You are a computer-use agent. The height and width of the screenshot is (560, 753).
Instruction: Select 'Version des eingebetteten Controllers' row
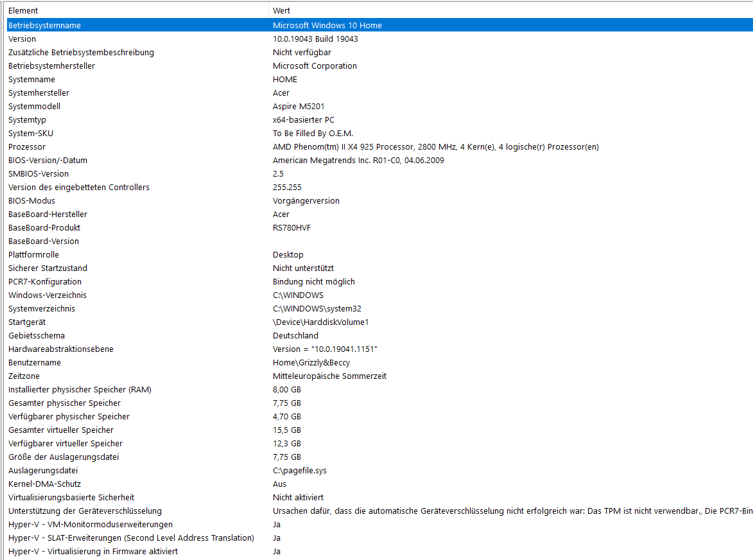380,187
